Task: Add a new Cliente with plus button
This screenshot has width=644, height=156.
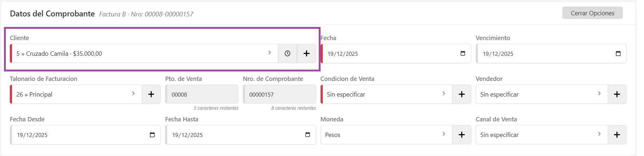Action: pyautogui.click(x=306, y=54)
